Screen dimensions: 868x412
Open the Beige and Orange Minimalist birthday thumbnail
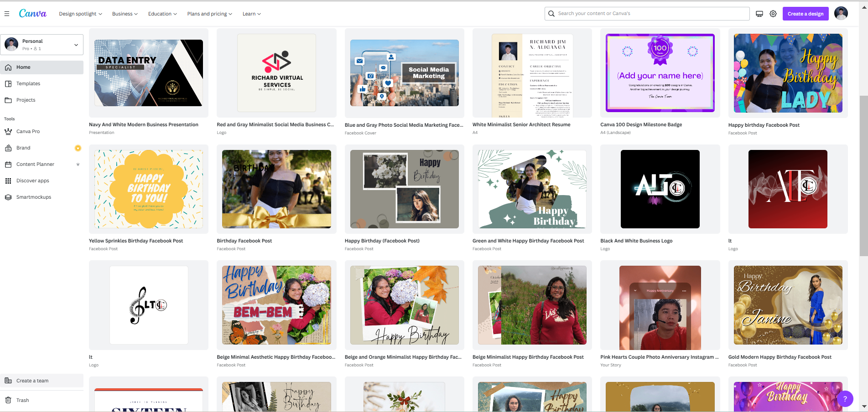point(405,305)
